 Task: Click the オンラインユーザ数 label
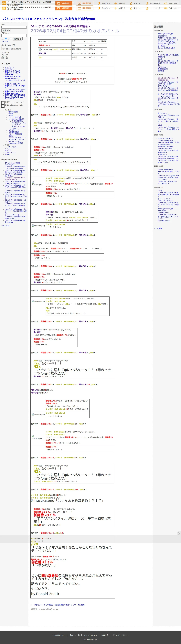click(8, 45)
